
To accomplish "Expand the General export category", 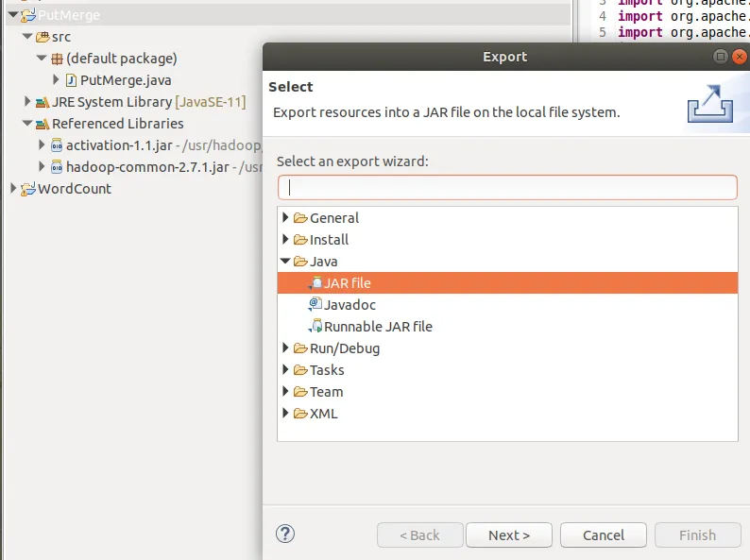I will click(x=286, y=218).
